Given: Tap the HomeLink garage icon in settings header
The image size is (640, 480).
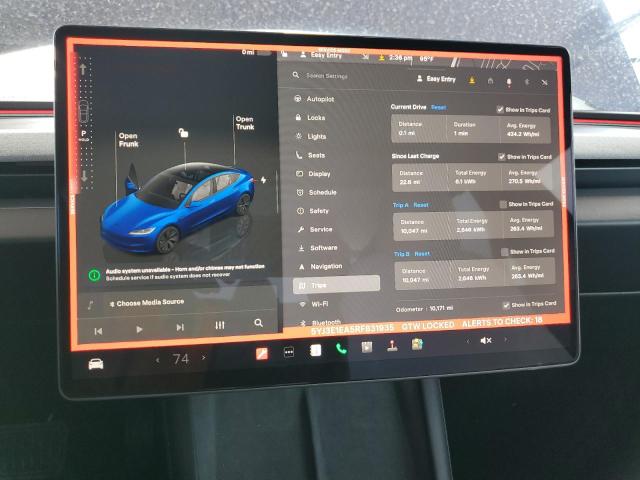Looking at the screenshot, I should (490, 81).
